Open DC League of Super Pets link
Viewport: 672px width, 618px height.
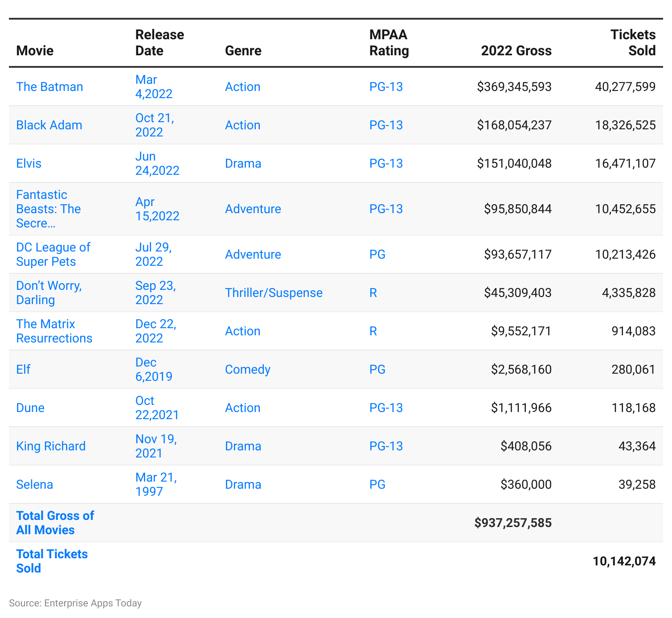pyautogui.click(x=53, y=254)
